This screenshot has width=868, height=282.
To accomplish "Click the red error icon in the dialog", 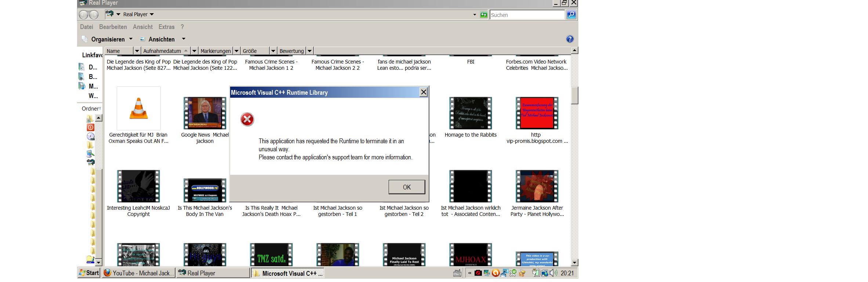I will coord(247,119).
